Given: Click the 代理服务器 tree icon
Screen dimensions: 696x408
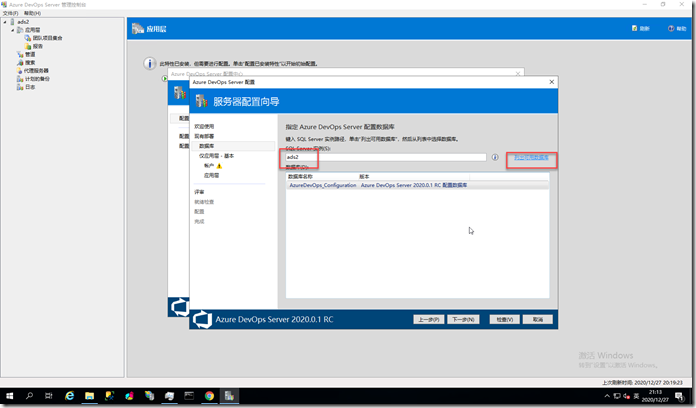Looking at the screenshot, I should coord(20,71).
